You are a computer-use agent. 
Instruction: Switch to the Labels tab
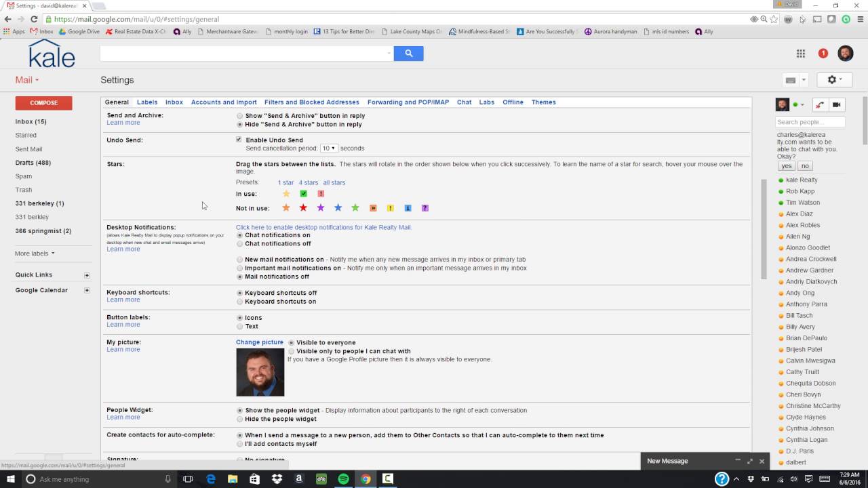pos(147,102)
